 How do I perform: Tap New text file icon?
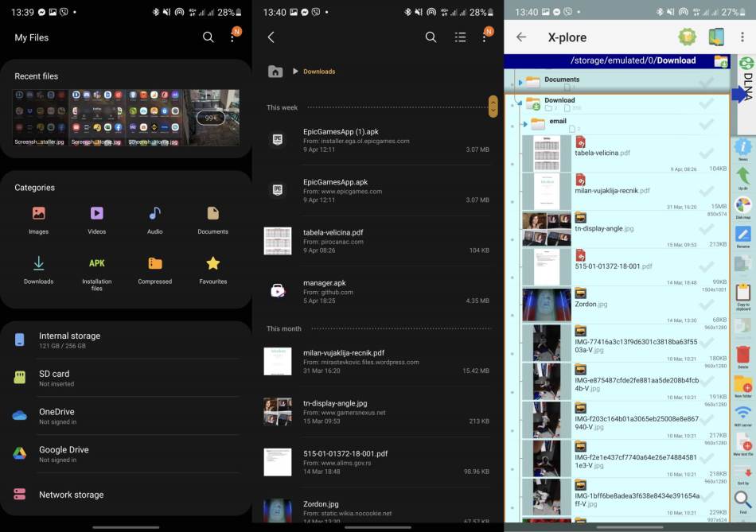pyautogui.click(x=743, y=445)
